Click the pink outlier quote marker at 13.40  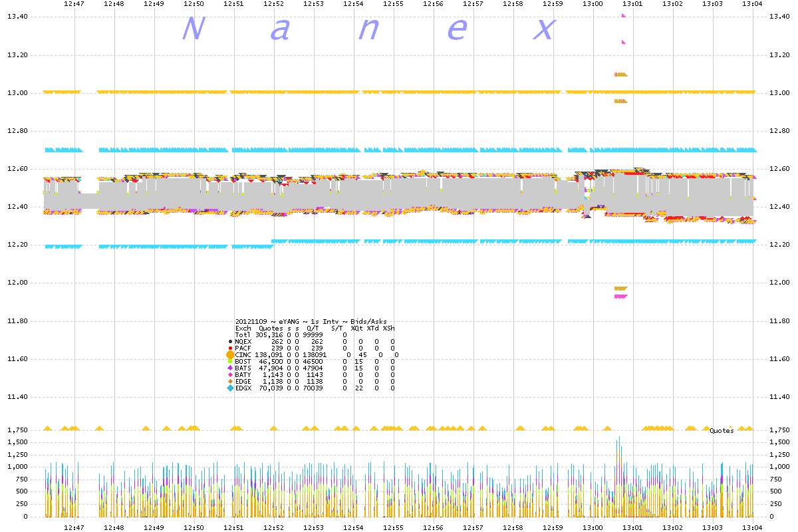623,17
